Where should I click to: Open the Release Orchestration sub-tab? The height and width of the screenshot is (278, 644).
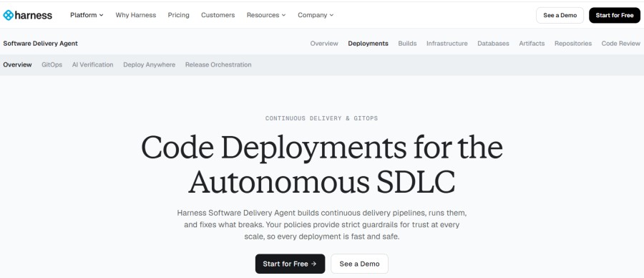pos(218,64)
